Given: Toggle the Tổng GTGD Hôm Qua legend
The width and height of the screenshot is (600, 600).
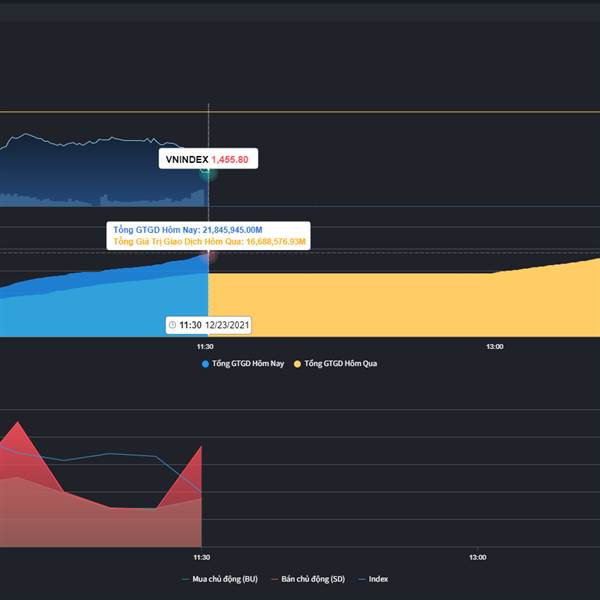Looking at the screenshot, I should pyautogui.click(x=335, y=364).
